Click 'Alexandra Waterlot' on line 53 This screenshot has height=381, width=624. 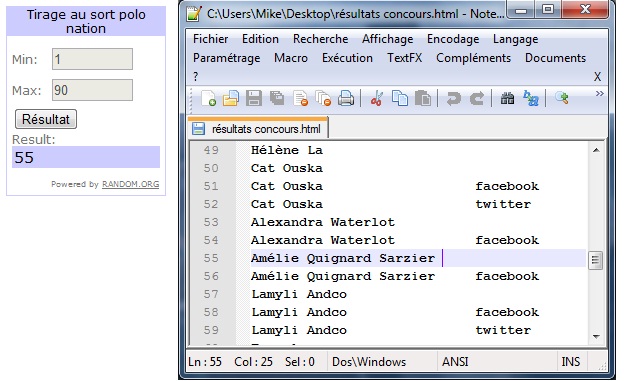(x=323, y=222)
